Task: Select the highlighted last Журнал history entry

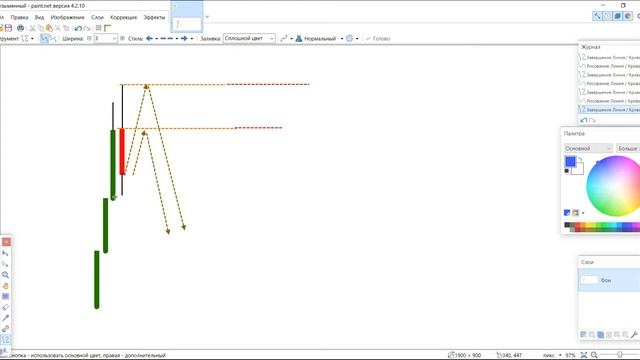Action: [x=609, y=109]
